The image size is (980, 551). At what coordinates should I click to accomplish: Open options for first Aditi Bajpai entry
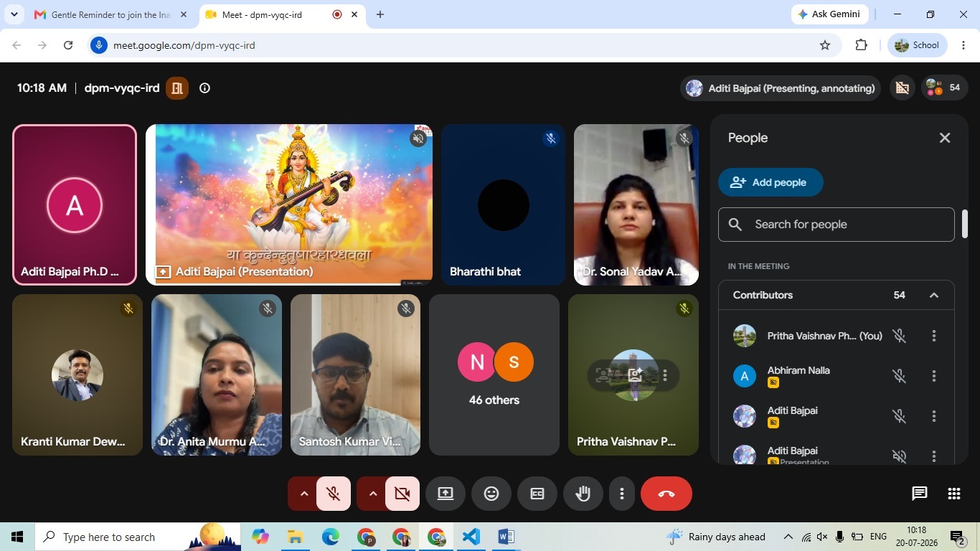click(x=934, y=416)
